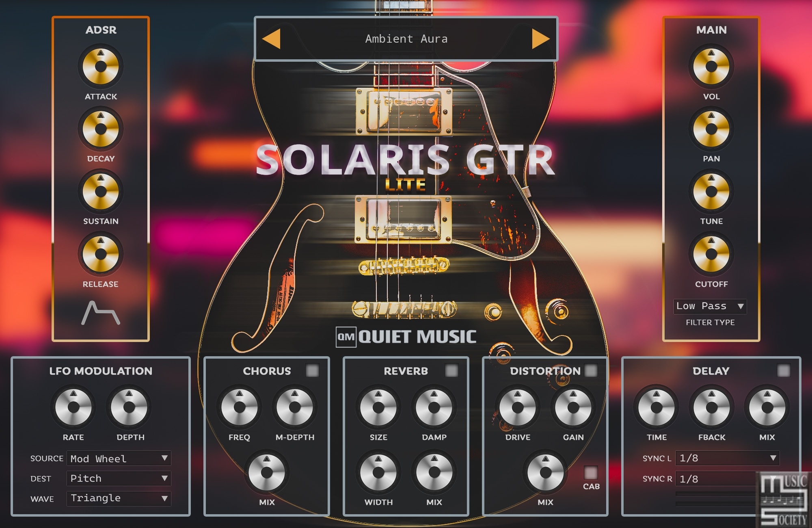Click the Reverb WIDTH knob
Screen dimensions: 812x528
click(x=378, y=472)
